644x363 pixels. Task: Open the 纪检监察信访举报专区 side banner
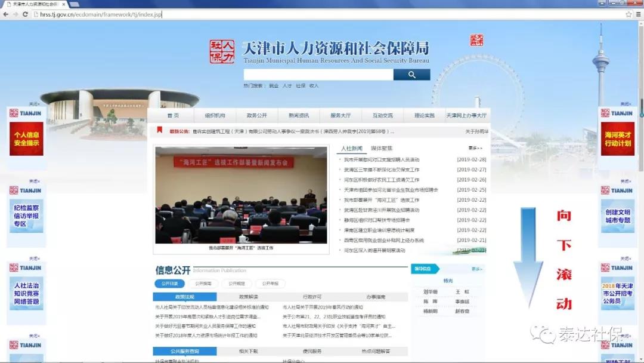pos(26,216)
